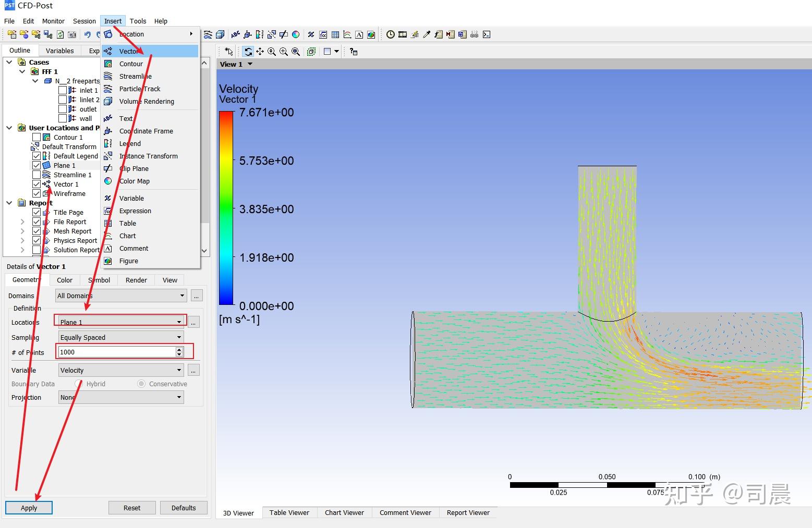Open the Animation film-strip icon
The width and height of the screenshot is (812, 528).
click(x=403, y=35)
